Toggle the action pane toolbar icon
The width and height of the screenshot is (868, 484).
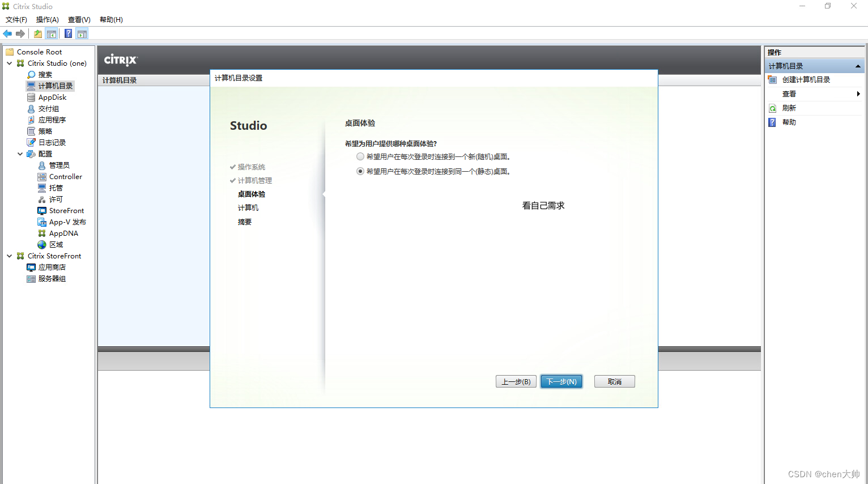(82, 34)
